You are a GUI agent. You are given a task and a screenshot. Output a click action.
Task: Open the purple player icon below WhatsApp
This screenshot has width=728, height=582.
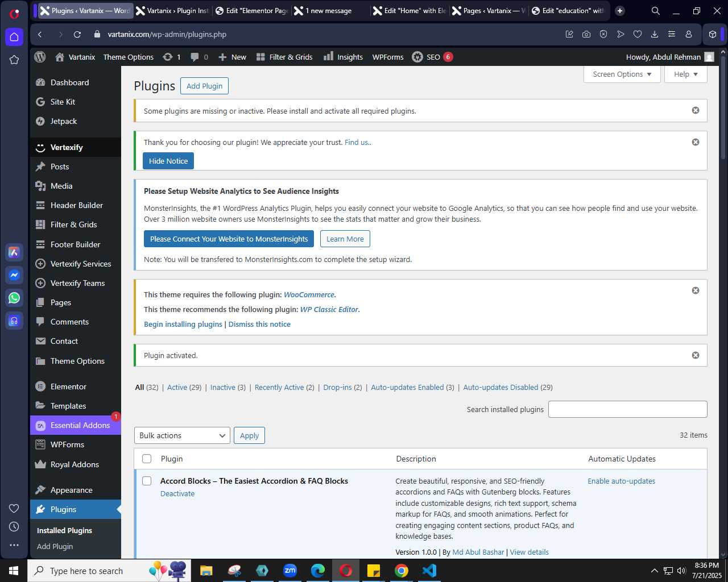14,321
